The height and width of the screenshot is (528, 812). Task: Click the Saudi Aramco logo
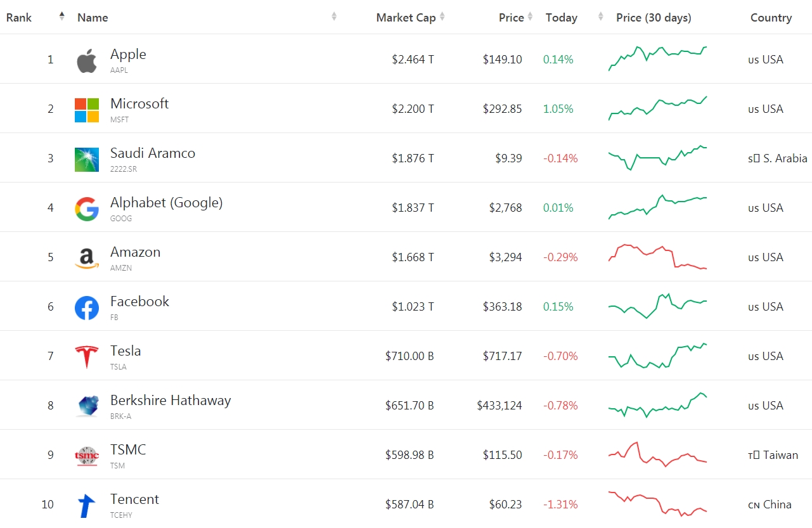click(87, 160)
